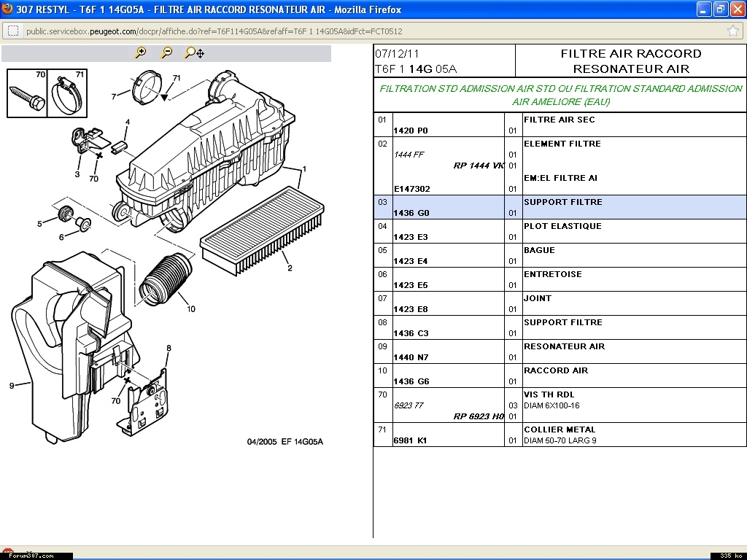Bookmark this page with the star icon
This screenshot has height=560, width=747.
coord(733,31)
